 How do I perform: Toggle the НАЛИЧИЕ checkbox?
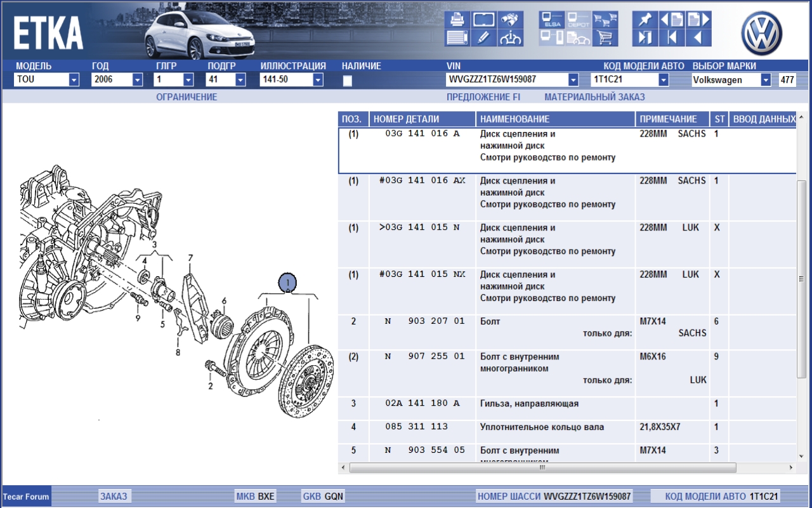[x=347, y=81]
